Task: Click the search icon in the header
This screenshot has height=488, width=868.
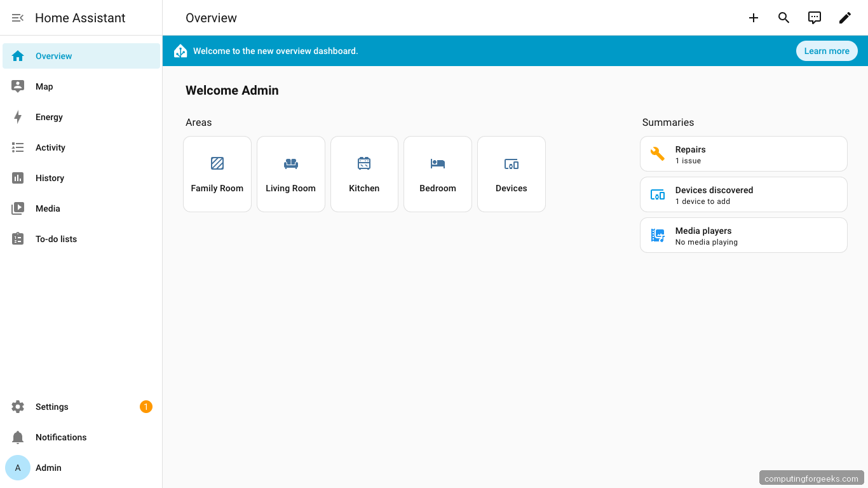Action: (x=783, y=17)
